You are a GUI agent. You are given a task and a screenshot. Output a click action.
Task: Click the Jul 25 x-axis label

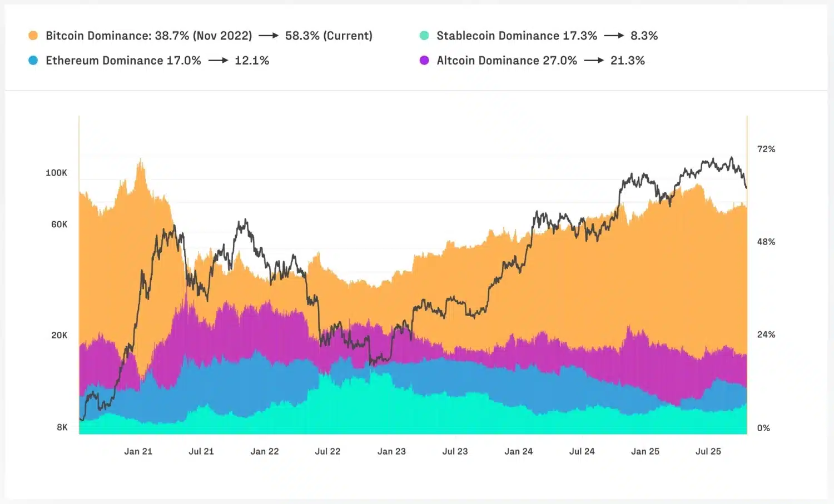click(708, 451)
